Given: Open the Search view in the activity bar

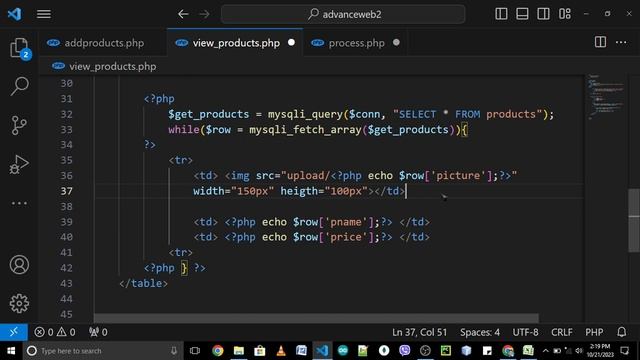Looking at the screenshot, I should click(x=19, y=86).
